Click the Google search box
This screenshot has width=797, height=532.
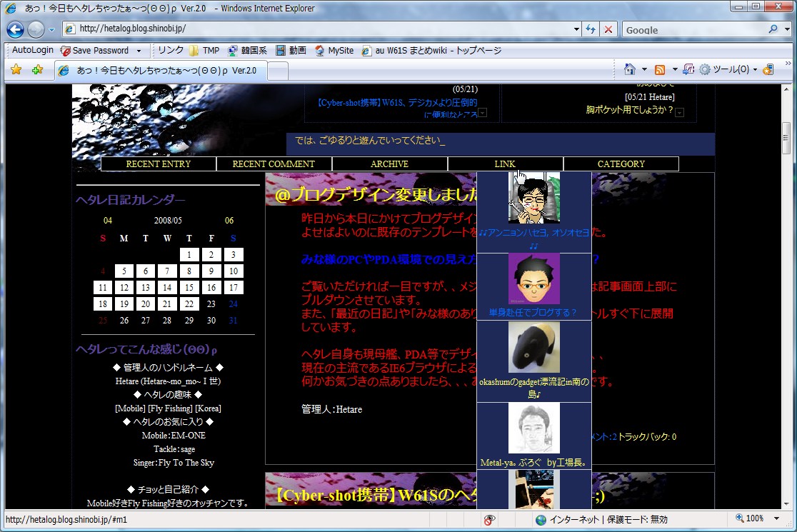[x=694, y=30]
